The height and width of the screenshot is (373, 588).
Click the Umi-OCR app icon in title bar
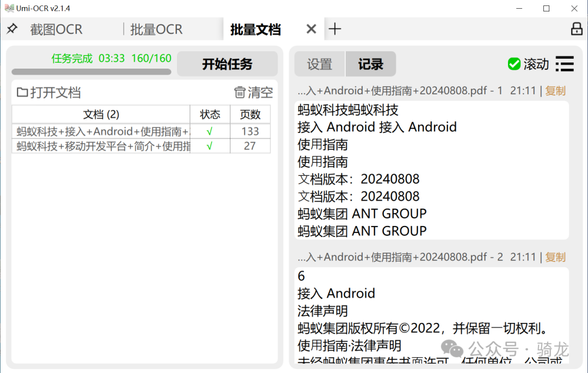(9, 8)
